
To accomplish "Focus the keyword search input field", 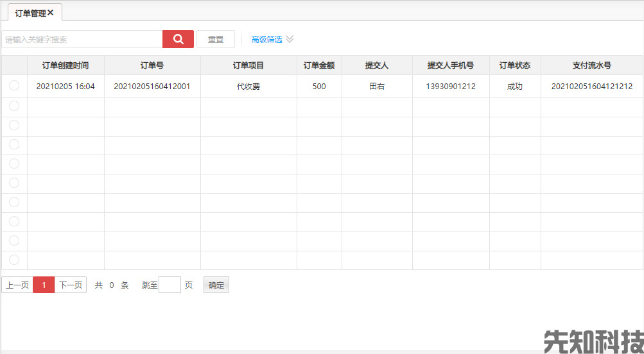I will [x=82, y=39].
